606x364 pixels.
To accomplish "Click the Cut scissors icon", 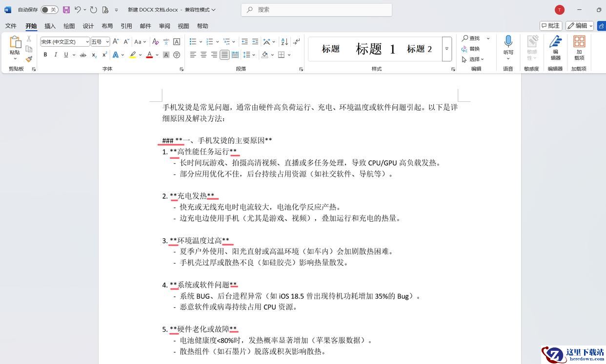I will pos(29,38).
